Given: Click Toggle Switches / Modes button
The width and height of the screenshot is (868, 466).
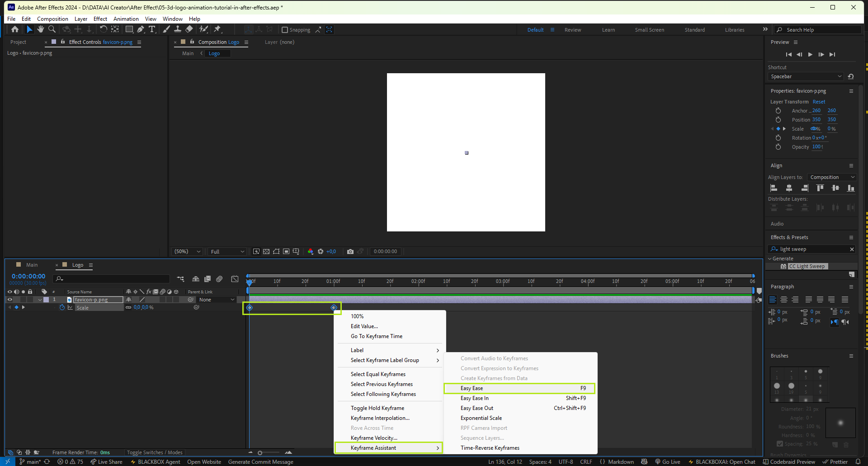Looking at the screenshot, I should (x=155, y=452).
